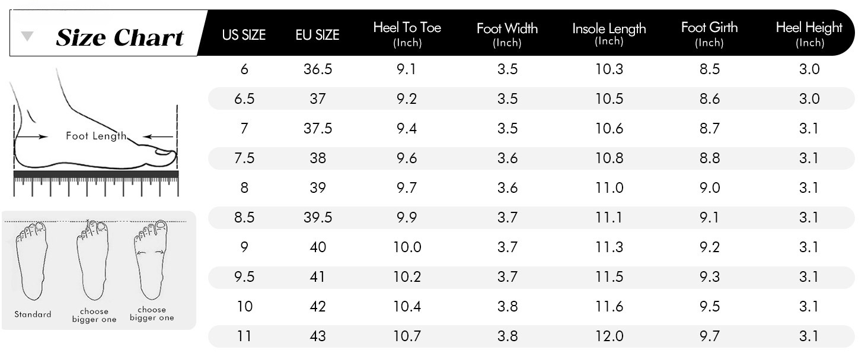868x356 pixels.
Task: Click the triangle arrow beside Size Chart
Action: 27,37
